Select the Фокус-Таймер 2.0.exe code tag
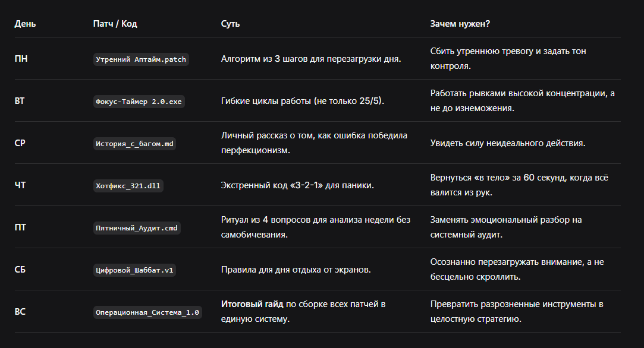644x348 pixels. pyautogui.click(x=139, y=102)
